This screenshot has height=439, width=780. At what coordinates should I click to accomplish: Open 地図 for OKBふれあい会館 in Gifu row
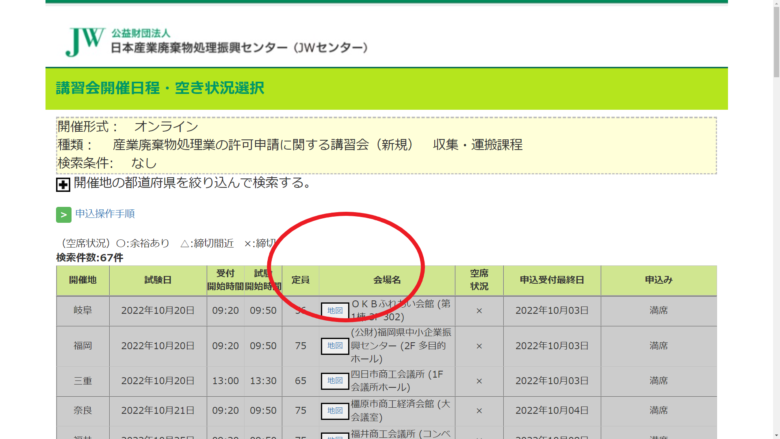tap(333, 311)
